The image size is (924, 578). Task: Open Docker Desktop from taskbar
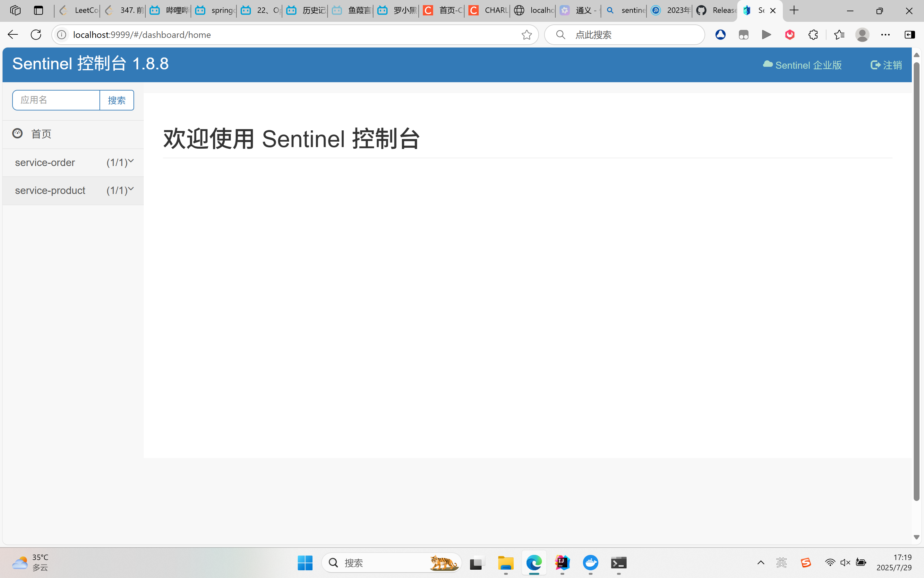pyautogui.click(x=590, y=563)
